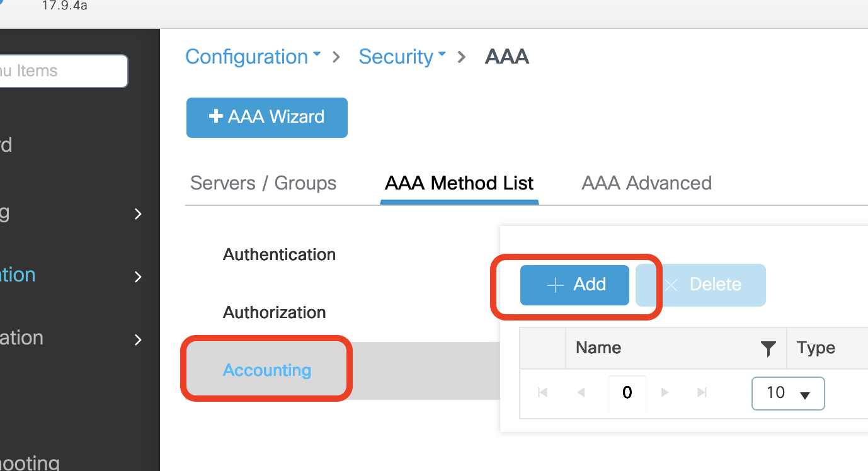
Task: Click the filter icon in Name column
Action: click(x=768, y=348)
